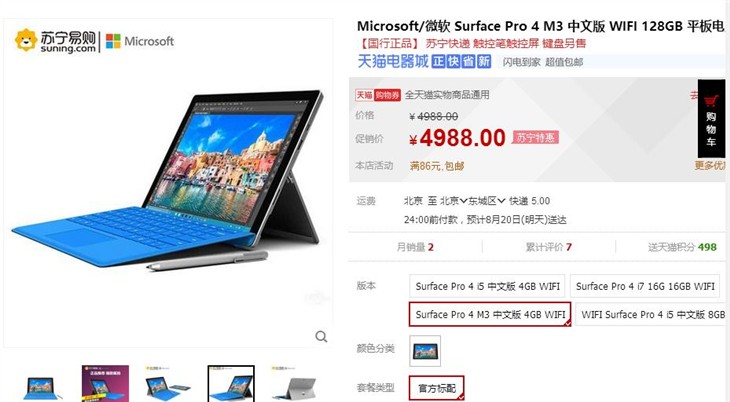Select Surface Pro 4 M3 中文版 4GB WIFI option
The image size is (730, 402).
(x=490, y=314)
